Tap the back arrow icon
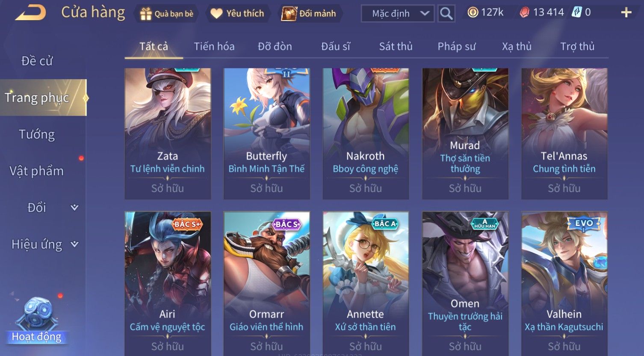This screenshot has height=356, width=644. [x=31, y=13]
